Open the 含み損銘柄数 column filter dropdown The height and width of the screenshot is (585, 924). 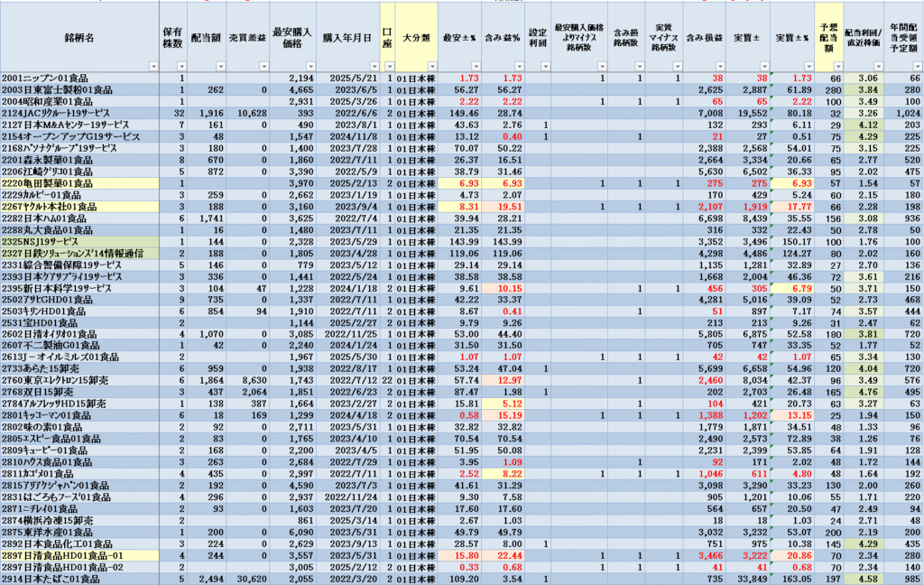pyautogui.click(x=640, y=67)
